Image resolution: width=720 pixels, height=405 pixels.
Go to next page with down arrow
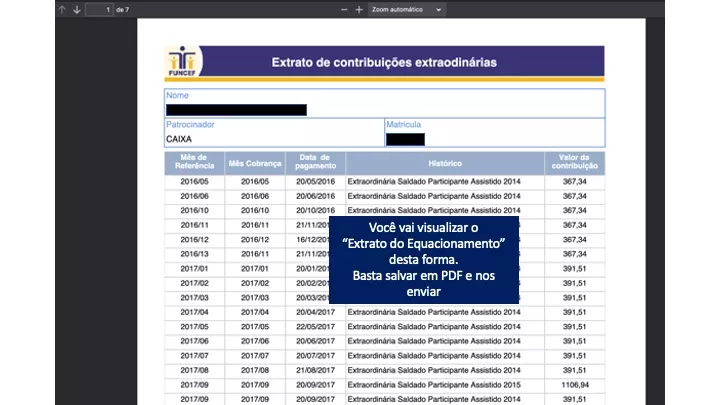pyautogui.click(x=77, y=9)
